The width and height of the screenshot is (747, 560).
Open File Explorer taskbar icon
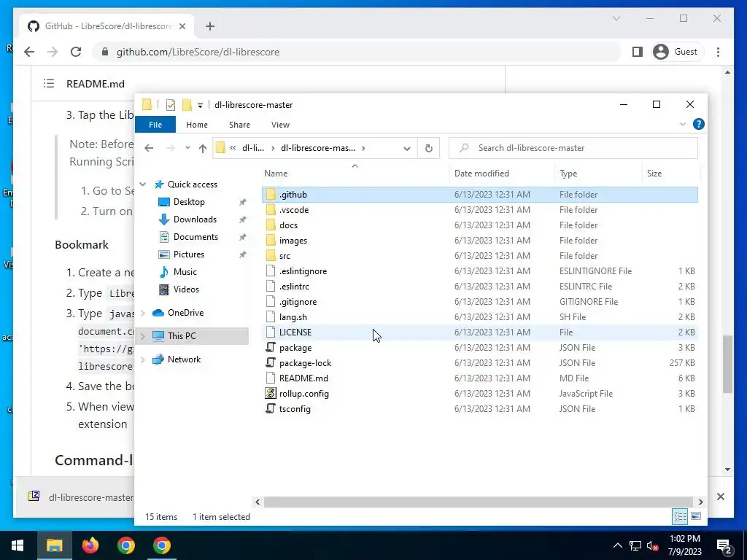pos(54,545)
